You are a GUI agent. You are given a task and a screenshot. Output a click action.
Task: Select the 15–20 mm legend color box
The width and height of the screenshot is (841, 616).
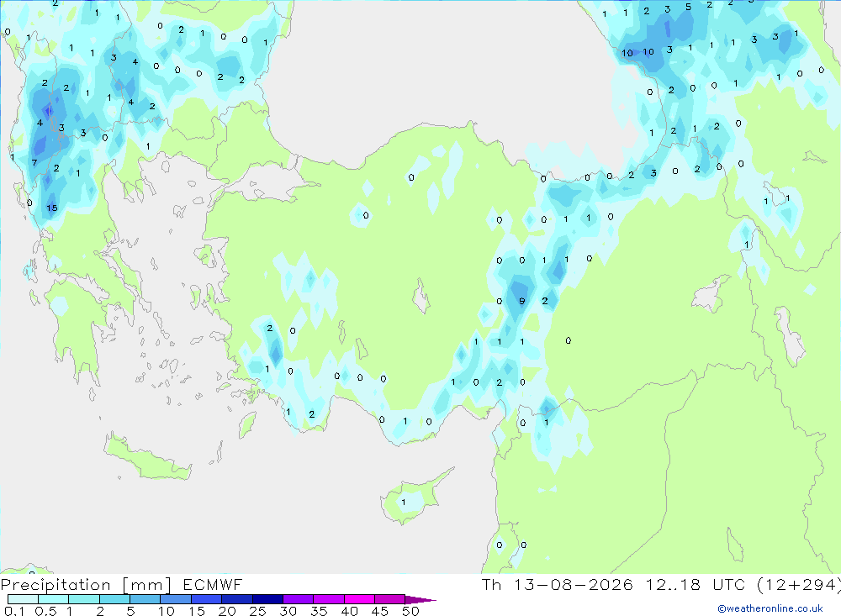[x=206, y=599]
